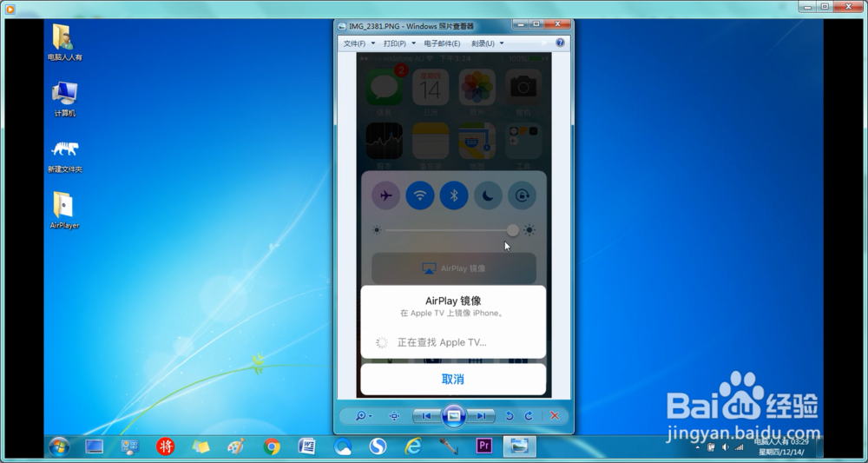
Task: Select the 计算机 desktop icon
Action: pyautogui.click(x=64, y=99)
